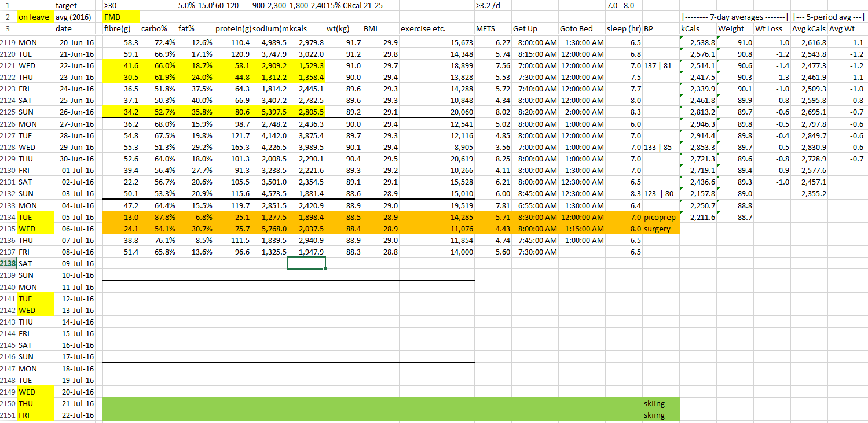Select the 'carbo%' header cell
This screenshot has width=868, height=423.
point(158,28)
